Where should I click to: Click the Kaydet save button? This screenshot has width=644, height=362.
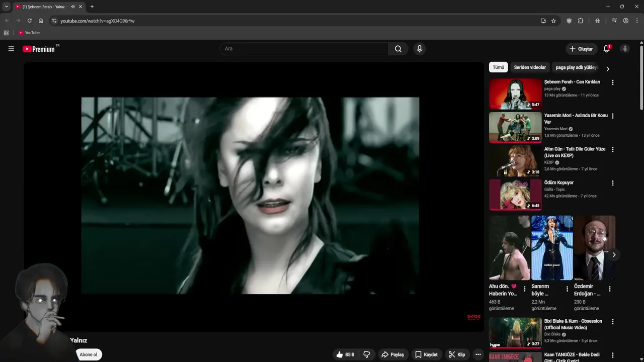point(426,354)
